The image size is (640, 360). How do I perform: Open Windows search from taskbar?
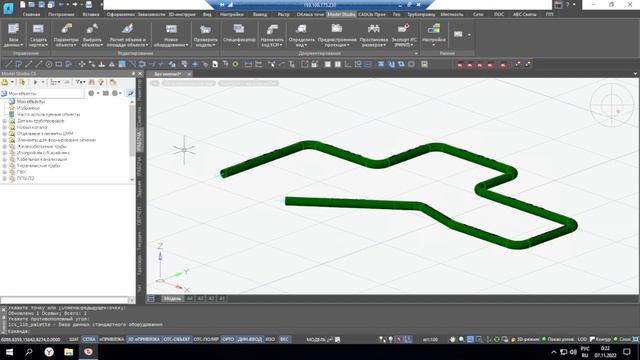[29, 352]
